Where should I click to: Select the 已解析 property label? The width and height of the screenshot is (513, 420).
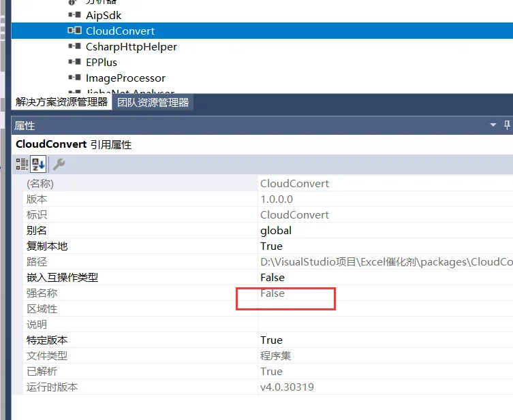click(x=42, y=371)
